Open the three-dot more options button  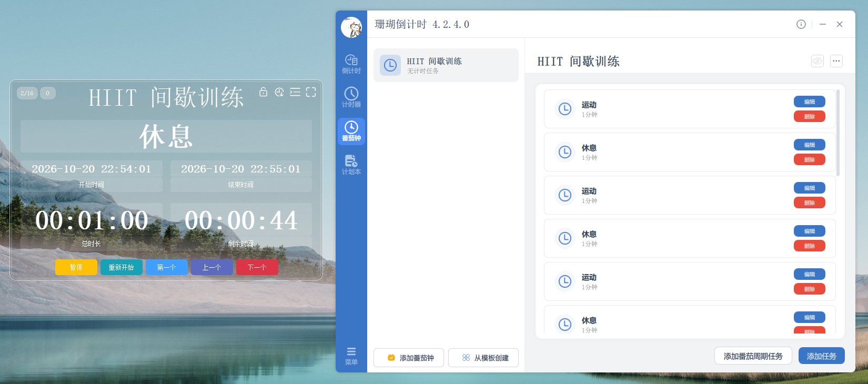click(x=836, y=61)
